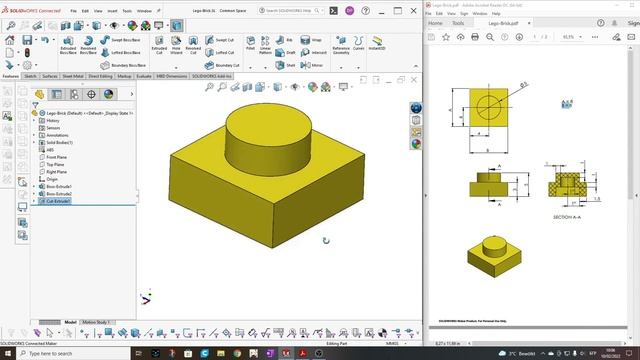Open the PropertyManager tab in the panel

tap(57, 94)
